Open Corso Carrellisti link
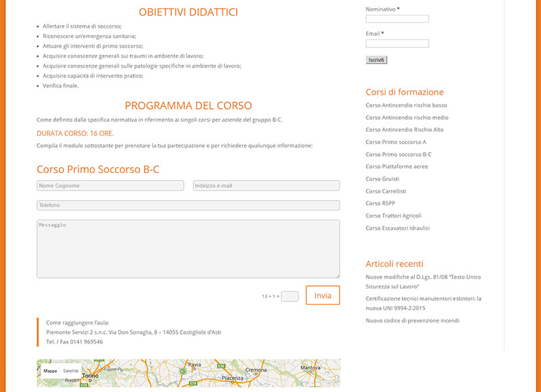The width and height of the screenshot is (541, 392). click(385, 191)
